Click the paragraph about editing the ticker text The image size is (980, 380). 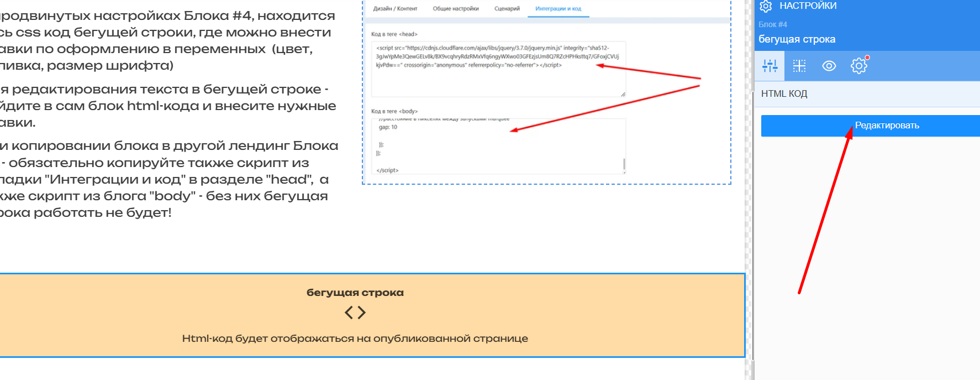(x=167, y=106)
